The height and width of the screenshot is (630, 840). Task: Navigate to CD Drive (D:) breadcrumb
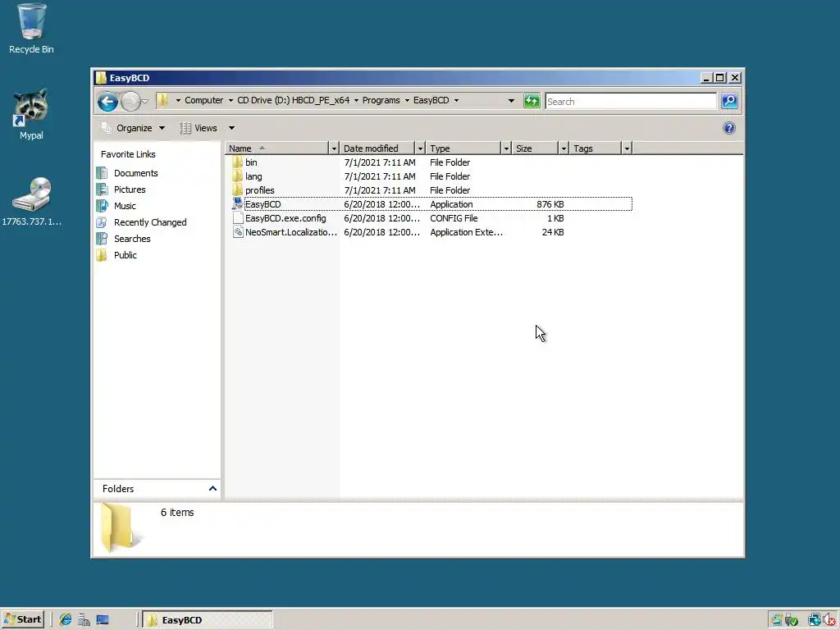pos(293,101)
